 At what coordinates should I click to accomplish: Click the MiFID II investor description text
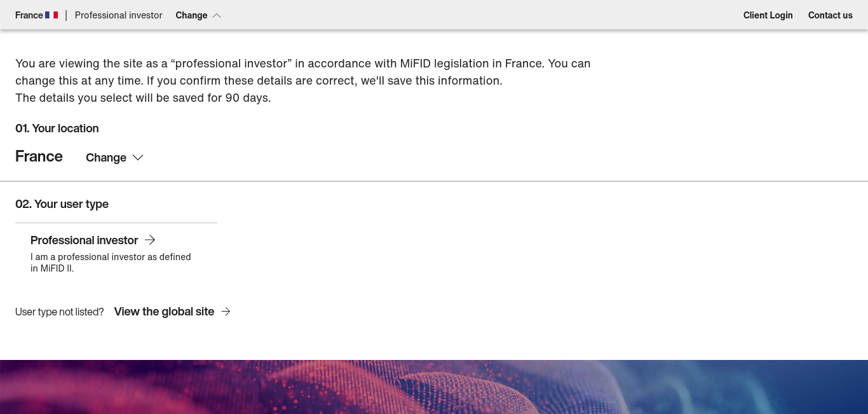(111, 263)
